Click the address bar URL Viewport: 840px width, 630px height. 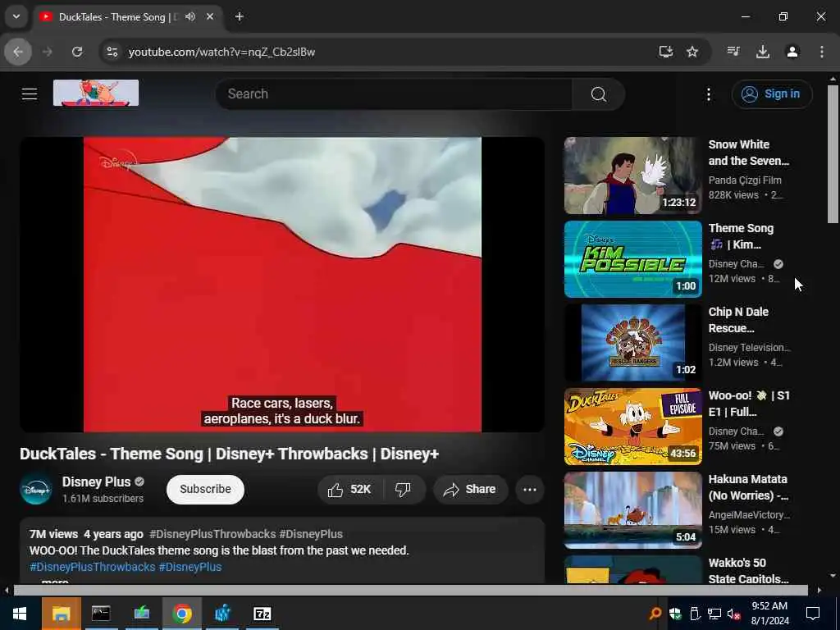point(221,52)
